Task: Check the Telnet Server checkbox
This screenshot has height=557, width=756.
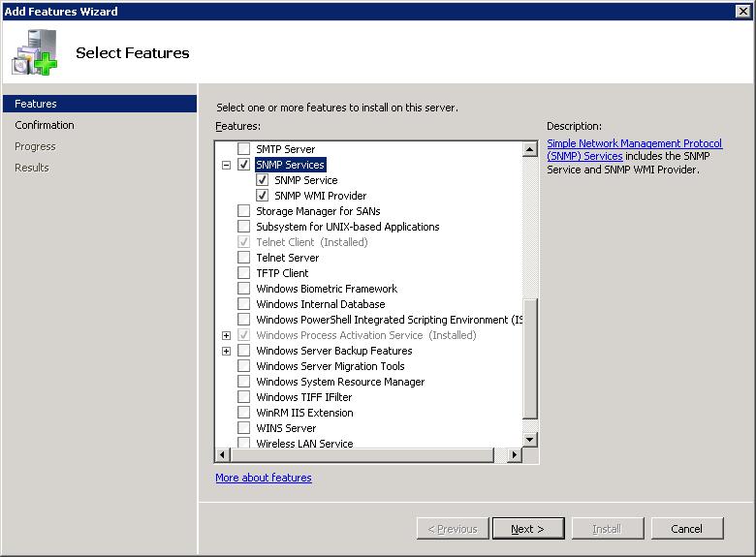Action: (244, 258)
